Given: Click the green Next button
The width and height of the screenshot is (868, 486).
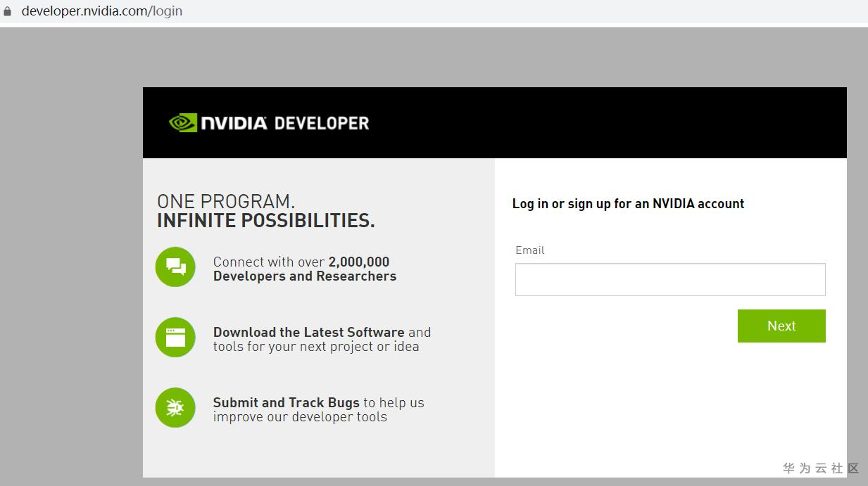Looking at the screenshot, I should (x=781, y=326).
